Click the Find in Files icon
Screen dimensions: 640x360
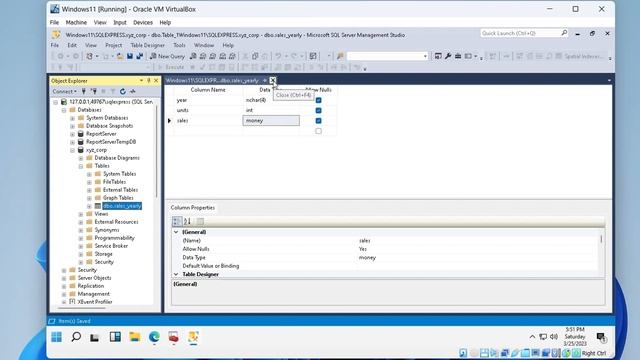pyautogui.click(x=340, y=56)
